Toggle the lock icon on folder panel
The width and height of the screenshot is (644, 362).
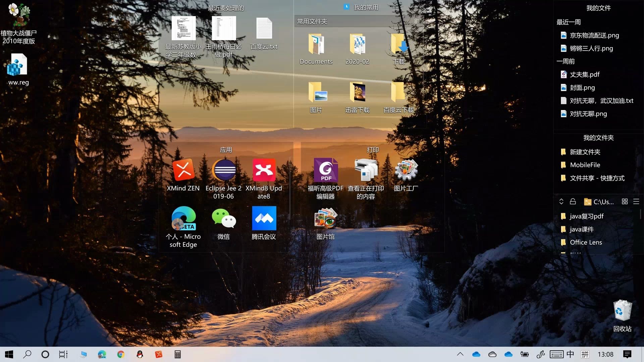(x=573, y=201)
